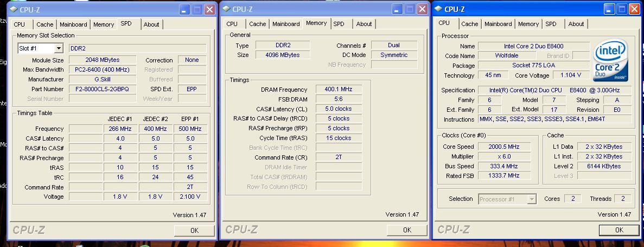Click the Specification Intel(R) Core(TM)2 Duo field
This screenshot has width=644, height=247.
(x=555, y=90)
